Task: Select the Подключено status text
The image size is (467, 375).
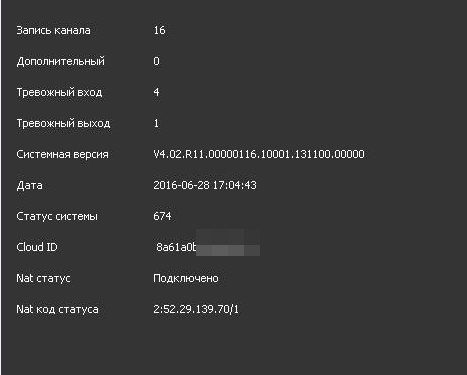Action: [x=186, y=278]
